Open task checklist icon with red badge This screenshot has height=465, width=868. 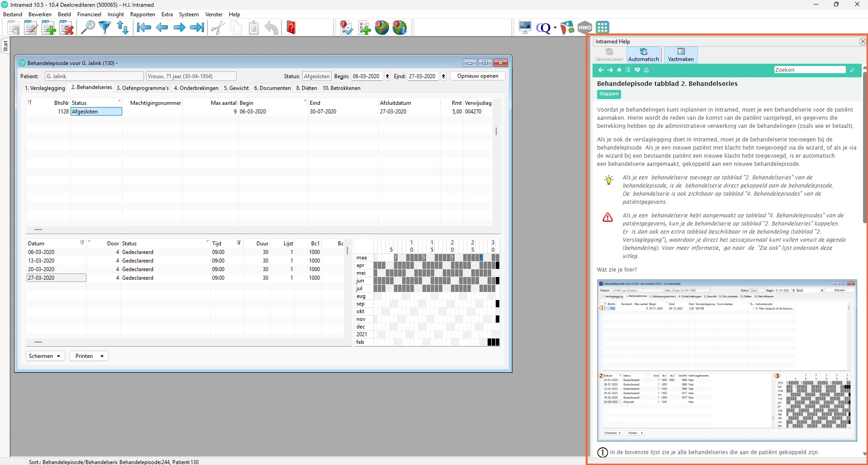click(x=346, y=28)
